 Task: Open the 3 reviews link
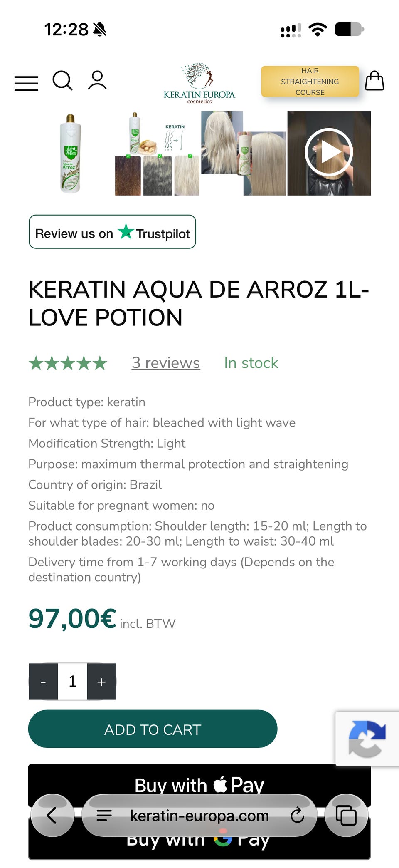click(166, 363)
